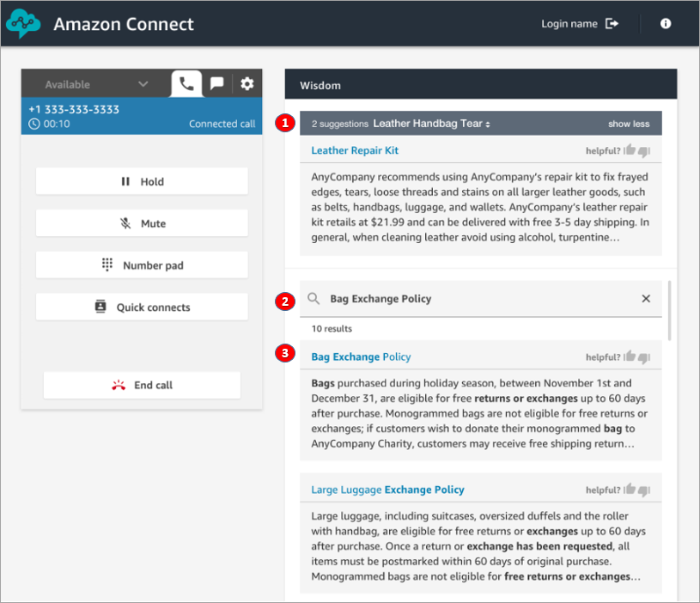Viewport: 700px width, 603px height.
Task: Switch to the phone call tab
Action: tap(186, 83)
